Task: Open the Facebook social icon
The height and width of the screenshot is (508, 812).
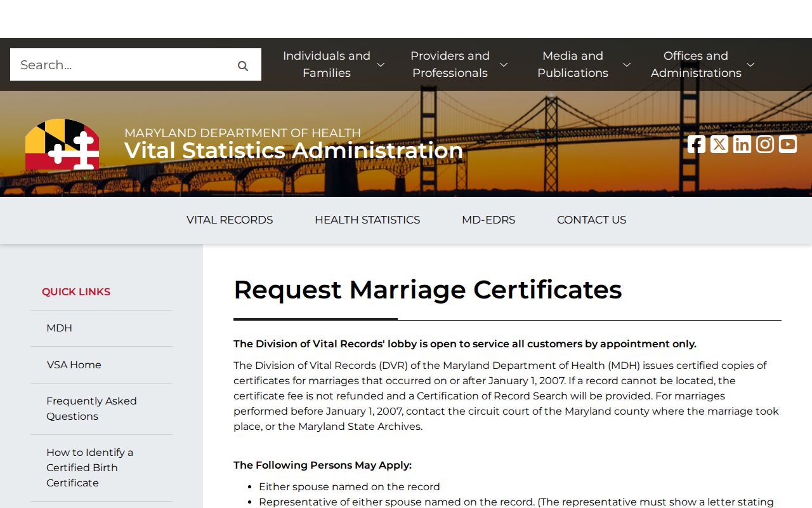Action: click(697, 144)
